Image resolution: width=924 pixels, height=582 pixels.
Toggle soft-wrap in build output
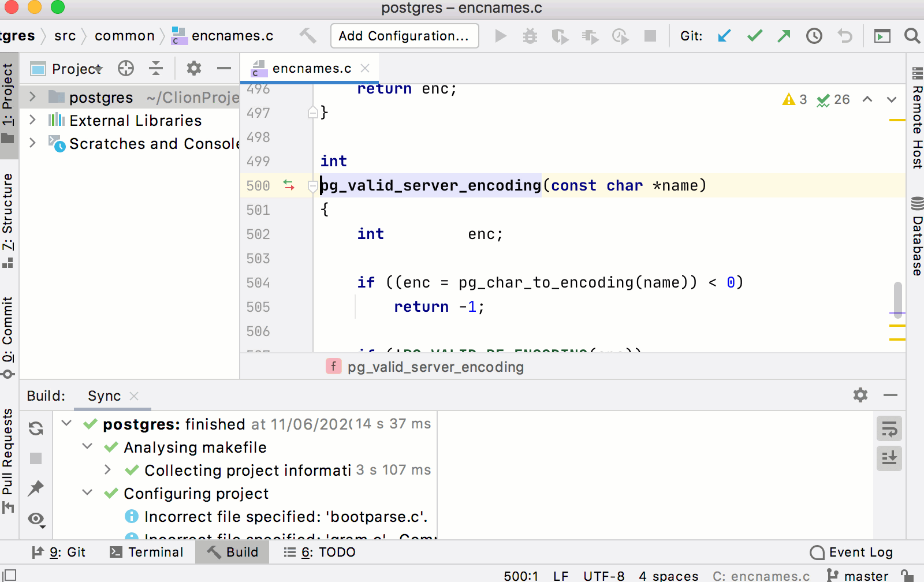889,428
